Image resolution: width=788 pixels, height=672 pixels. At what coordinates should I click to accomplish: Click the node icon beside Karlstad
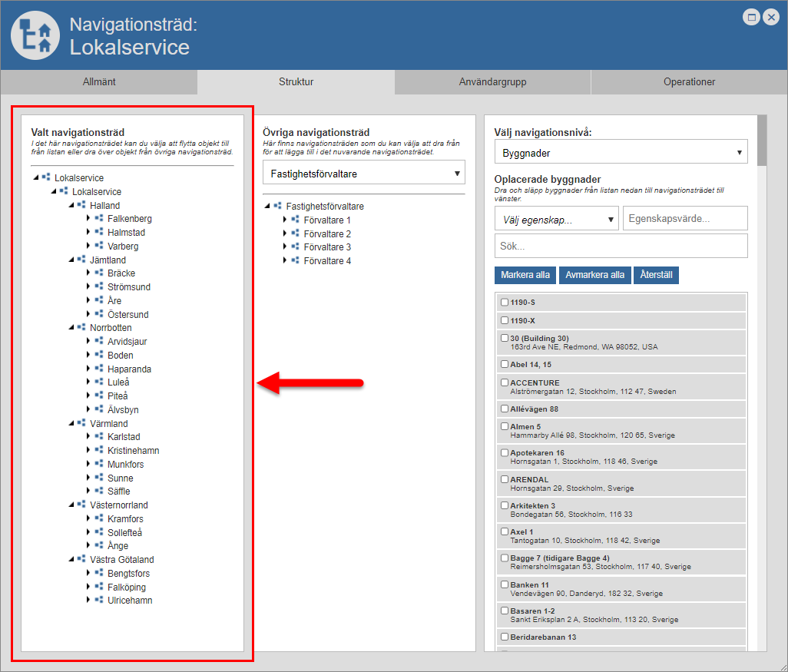pos(99,437)
